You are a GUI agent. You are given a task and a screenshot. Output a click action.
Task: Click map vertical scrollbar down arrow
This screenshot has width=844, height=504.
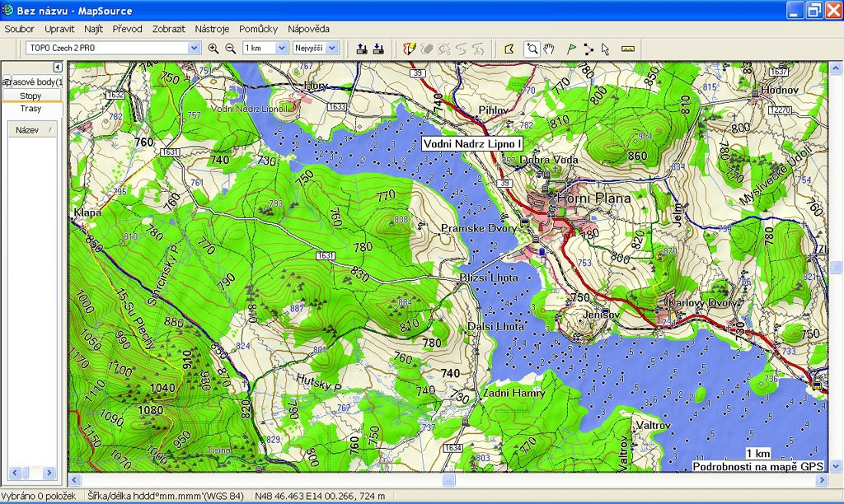click(836, 466)
